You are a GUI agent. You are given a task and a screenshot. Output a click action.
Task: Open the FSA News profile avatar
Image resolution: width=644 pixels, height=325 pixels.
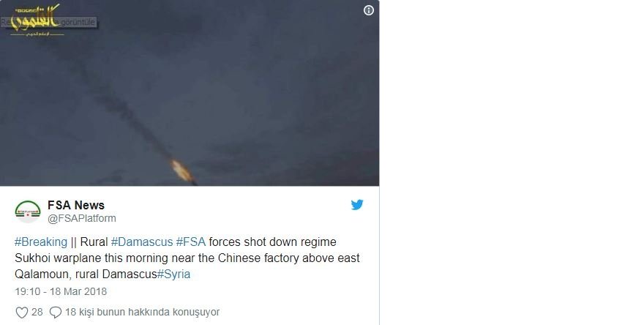[x=28, y=212]
